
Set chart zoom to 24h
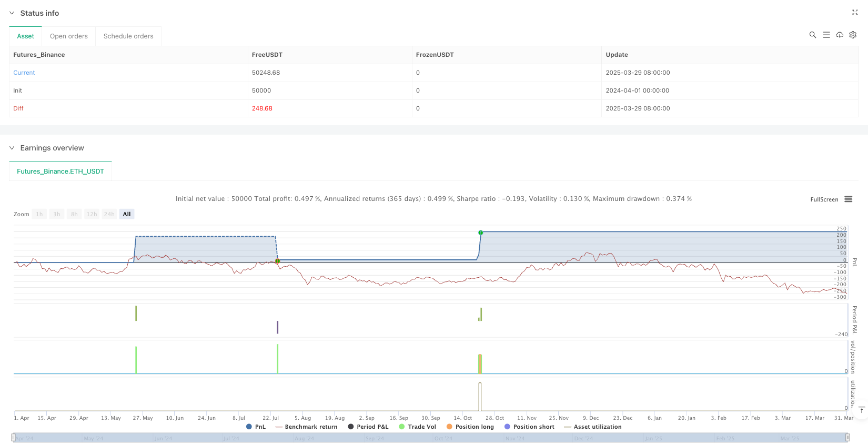coord(109,214)
